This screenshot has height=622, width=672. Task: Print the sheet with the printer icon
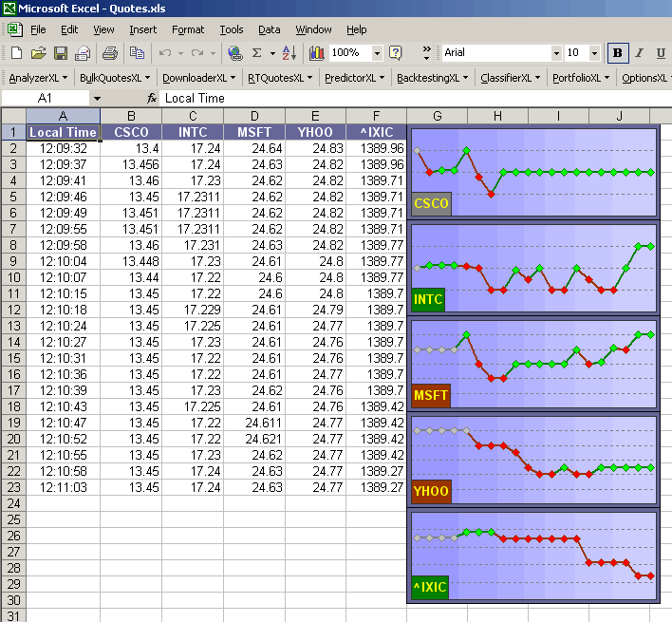[x=110, y=53]
